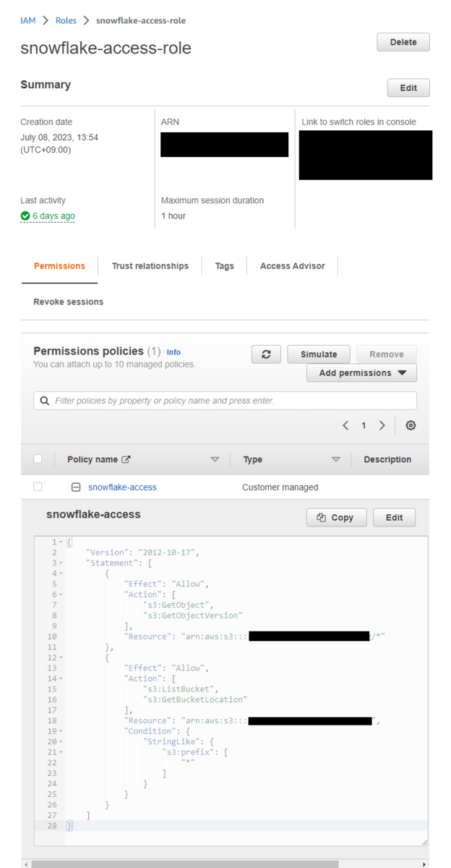Go to previous policies page arrow
Screen dimensions: 451x868
click(345, 425)
